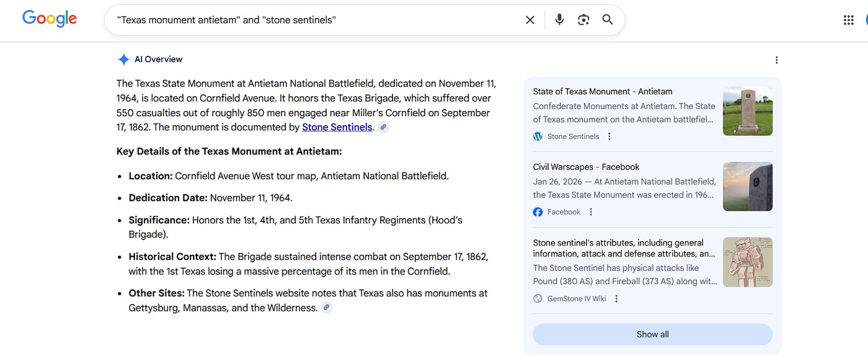Open Civil Warscapes - Facebook result
The image size is (868, 361).
[586, 167]
